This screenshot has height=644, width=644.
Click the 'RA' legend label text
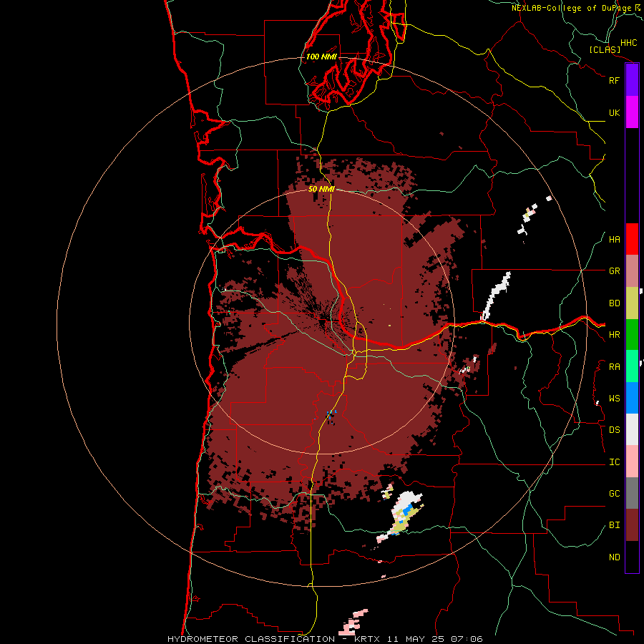(x=614, y=367)
